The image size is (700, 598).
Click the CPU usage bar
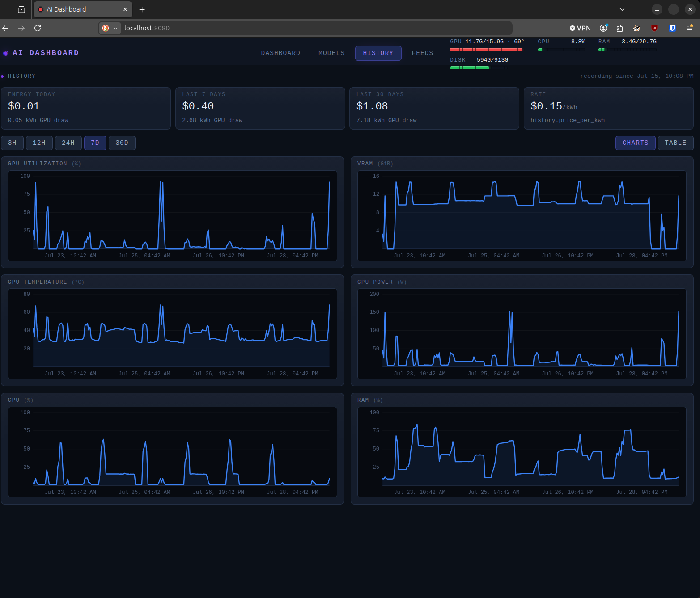pos(561,50)
